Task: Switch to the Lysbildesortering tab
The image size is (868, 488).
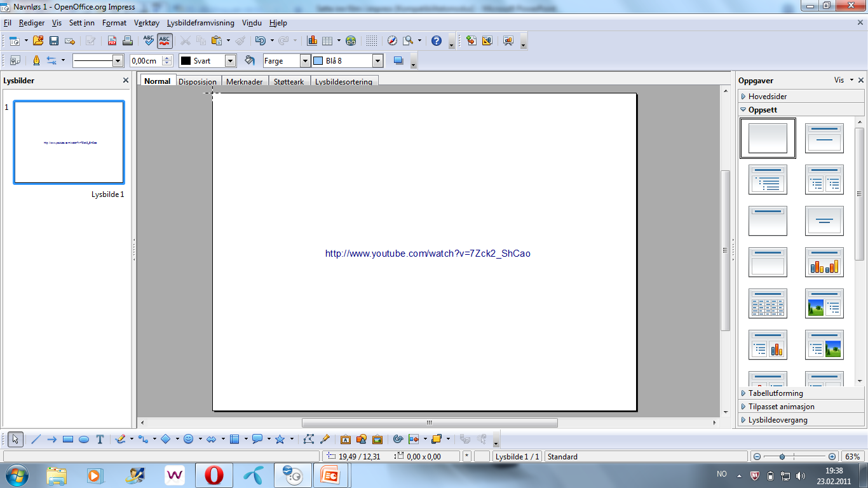Action: pos(344,81)
